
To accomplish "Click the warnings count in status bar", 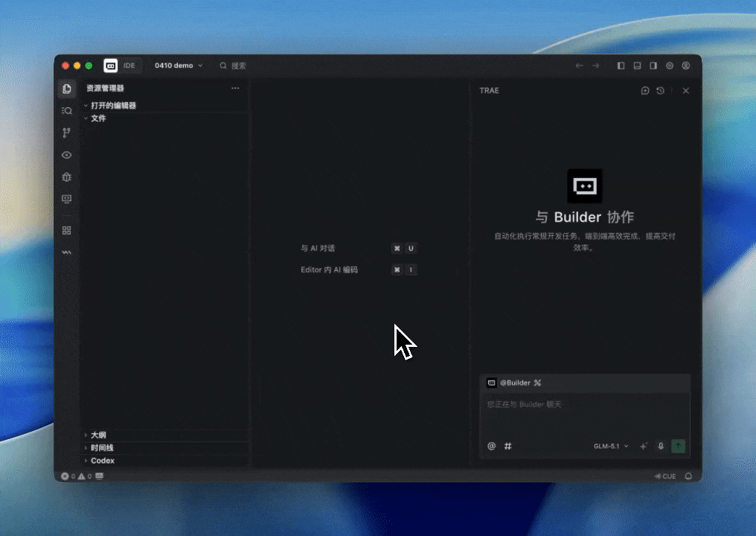I will [x=84, y=476].
